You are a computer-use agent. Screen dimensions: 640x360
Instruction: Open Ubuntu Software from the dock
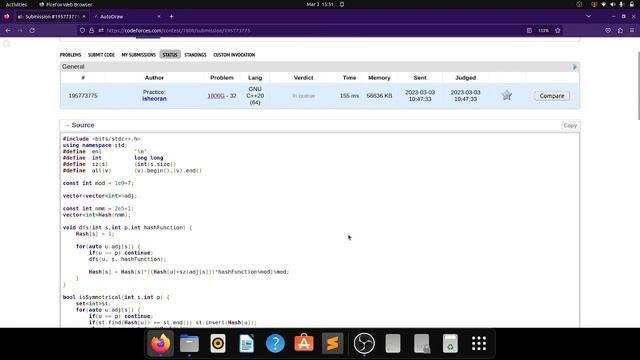[304, 343]
